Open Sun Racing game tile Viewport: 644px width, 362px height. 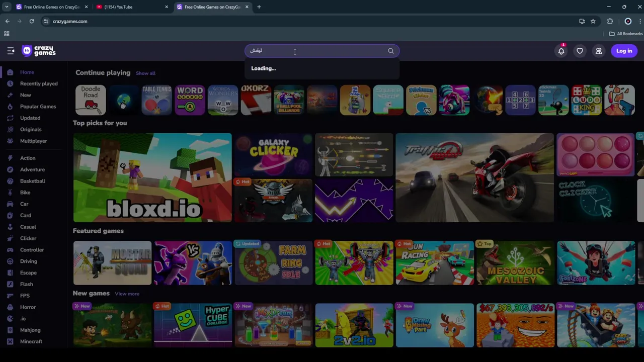435,263
